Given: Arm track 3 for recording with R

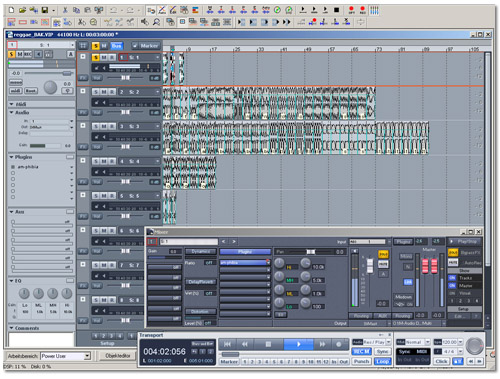Looking at the screenshot, I should [x=112, y=126].
